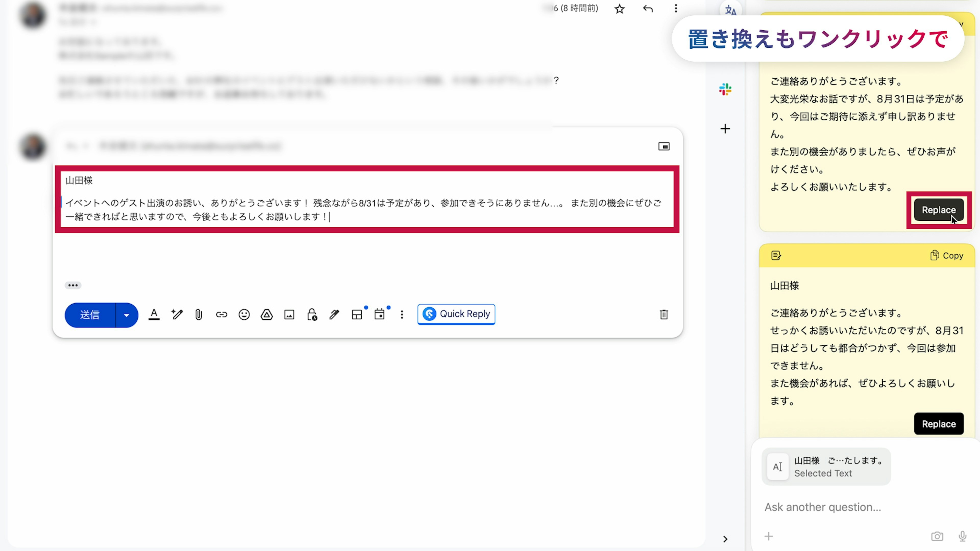Open send options dropdown arrow
Image resolution: width=980 pixels, height=551 pixels.
[127, 315]
